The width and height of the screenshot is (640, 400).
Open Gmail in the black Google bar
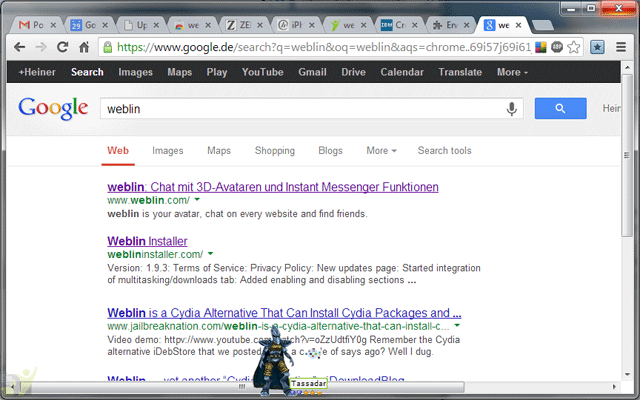pos(312,72)
